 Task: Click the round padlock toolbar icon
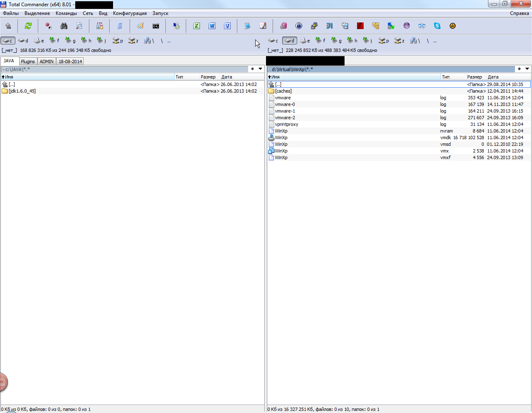pos(299,26)
